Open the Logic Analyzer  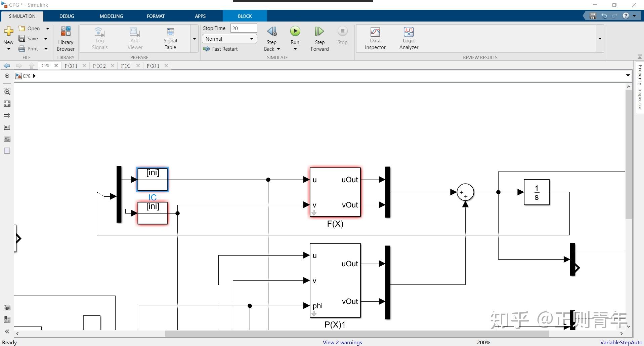(x=409, y=39)
